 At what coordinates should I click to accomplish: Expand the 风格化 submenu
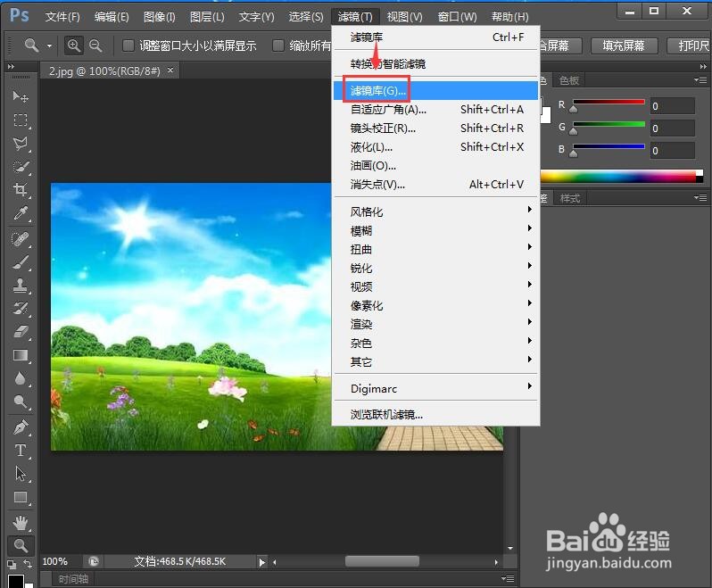click(x=436, y=211)
